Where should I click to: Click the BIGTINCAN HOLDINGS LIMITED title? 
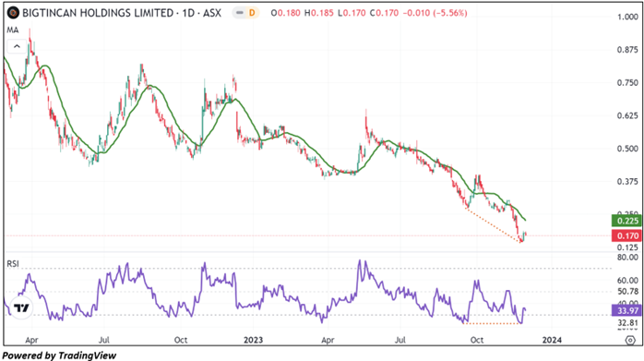pos(98,13)
